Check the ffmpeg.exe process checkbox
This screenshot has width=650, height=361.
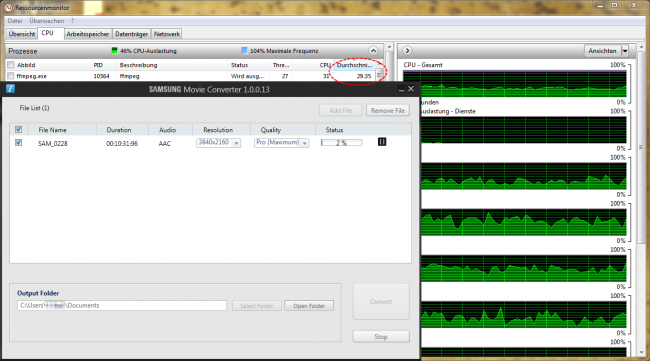(11, 76)
